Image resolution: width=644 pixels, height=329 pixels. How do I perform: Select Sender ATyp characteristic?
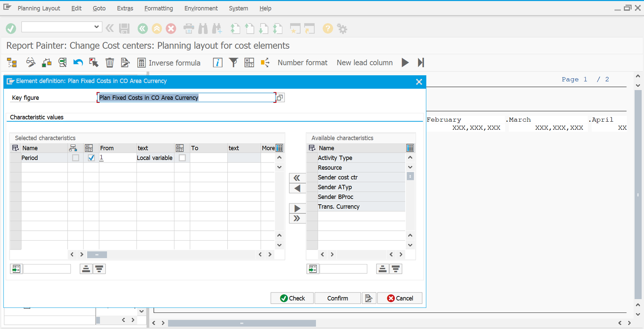click(361, 187)
